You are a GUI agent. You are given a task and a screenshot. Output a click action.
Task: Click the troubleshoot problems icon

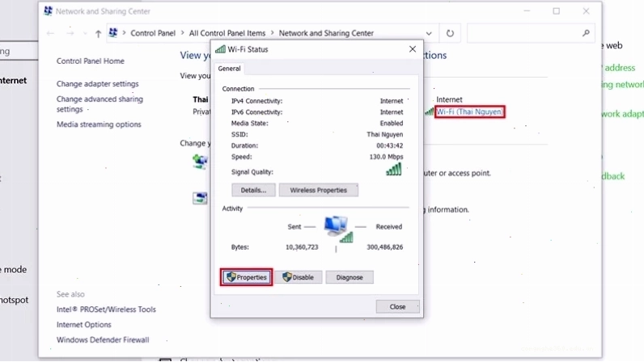tap(200, 198)
